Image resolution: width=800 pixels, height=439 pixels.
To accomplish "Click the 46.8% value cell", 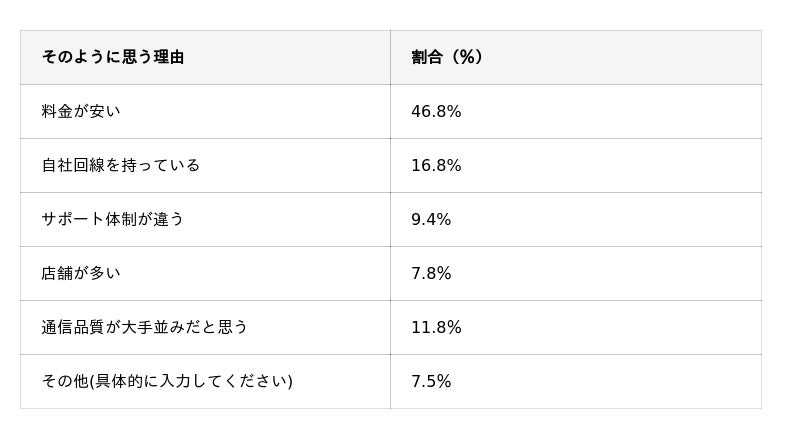I will 436,111.
